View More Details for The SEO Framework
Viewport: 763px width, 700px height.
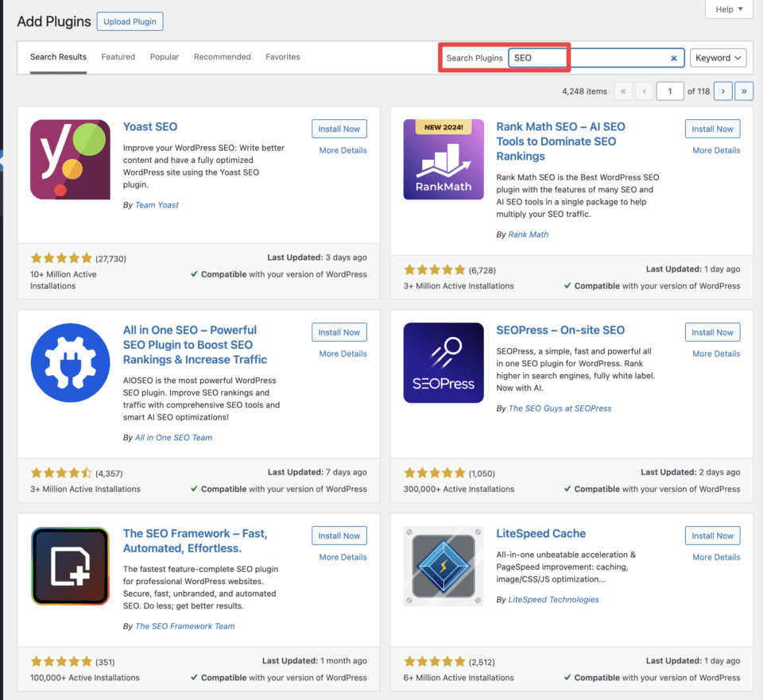click(343, 557)
